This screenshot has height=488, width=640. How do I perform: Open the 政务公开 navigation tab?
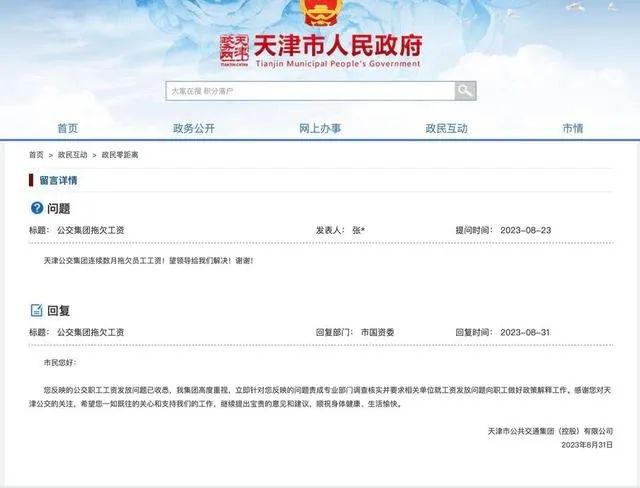coord(193,129)
